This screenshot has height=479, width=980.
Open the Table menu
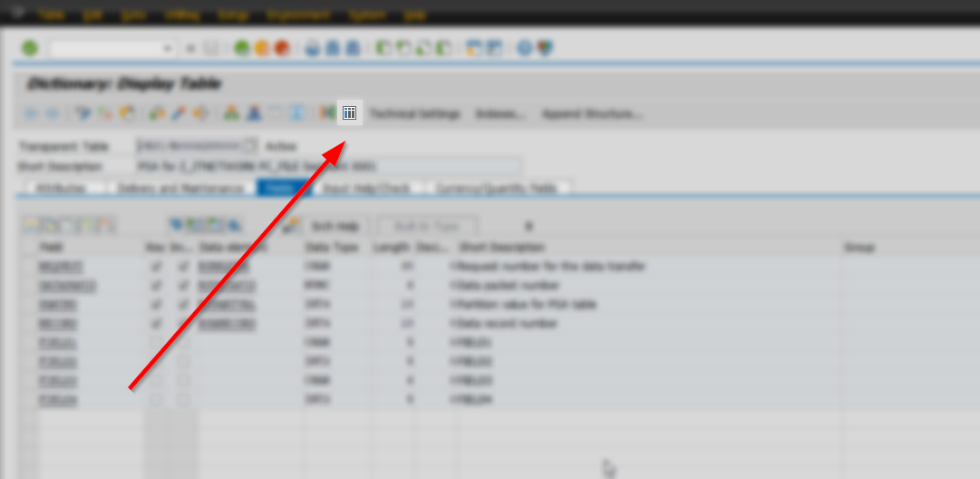click(x=52, y=15)
